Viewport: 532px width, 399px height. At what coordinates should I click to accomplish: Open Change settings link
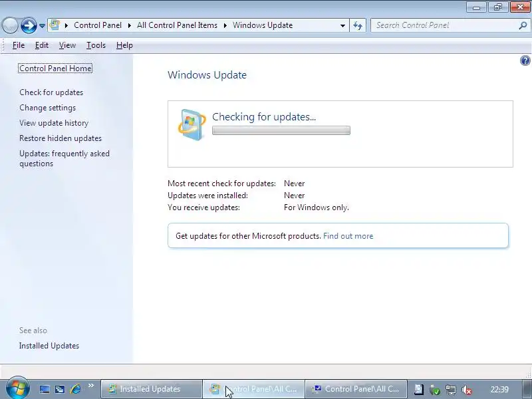[x=47, y=108]
